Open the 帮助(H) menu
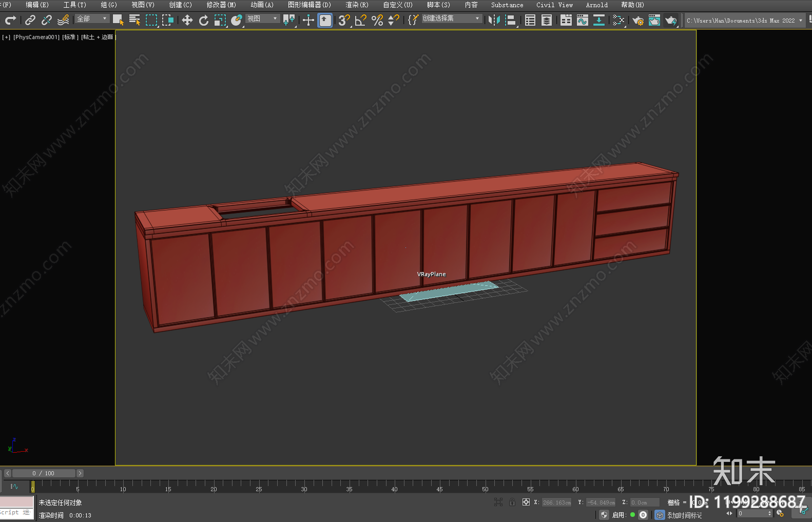The image size is (812, 522). (x=632, y=5)
